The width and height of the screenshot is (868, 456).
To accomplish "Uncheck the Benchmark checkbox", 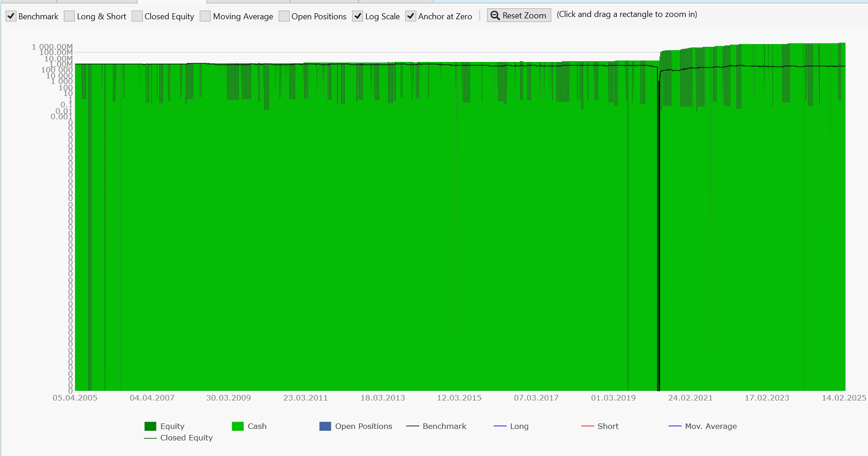I will [x=11, y=17].
